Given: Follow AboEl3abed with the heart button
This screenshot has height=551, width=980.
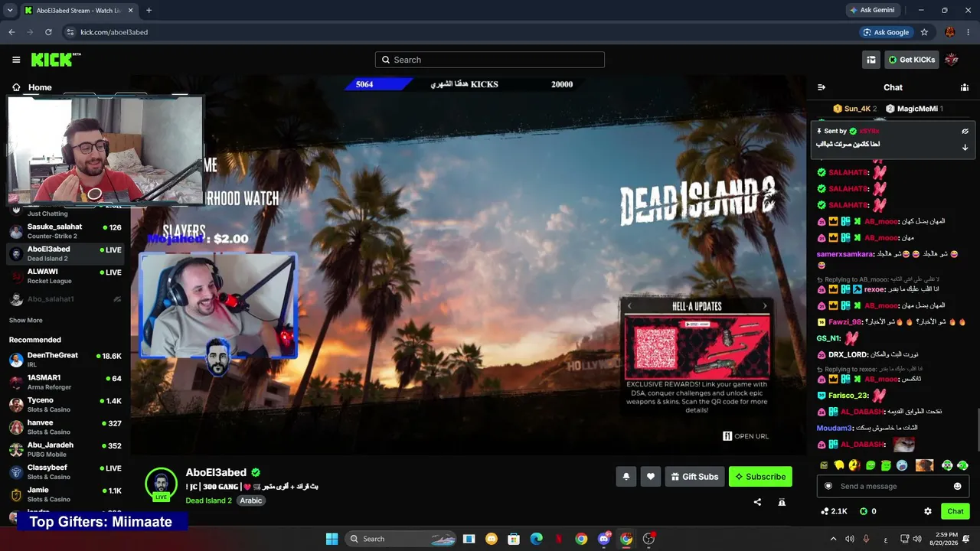Looking at the screenshot, I should pyautogui.click(x=651, y=477).
